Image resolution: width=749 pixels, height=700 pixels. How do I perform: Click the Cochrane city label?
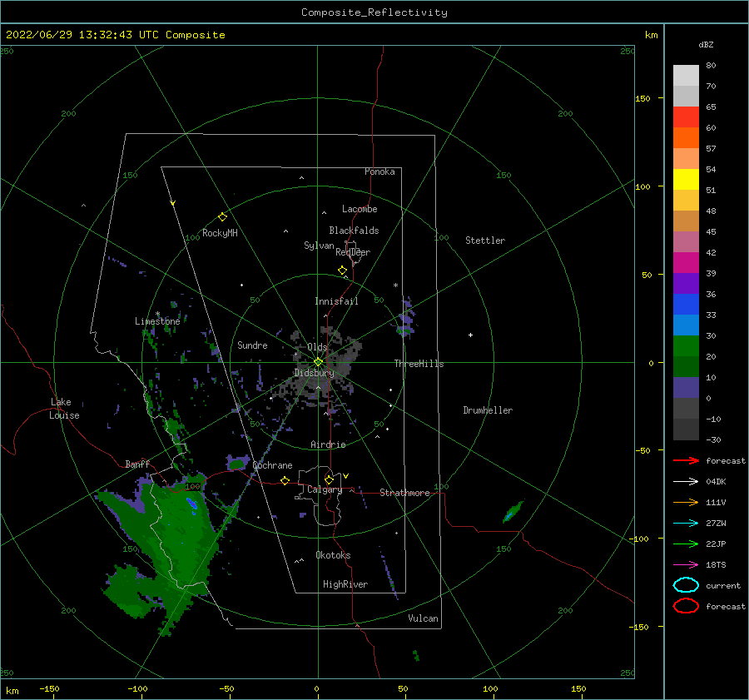tap(272, 465)
